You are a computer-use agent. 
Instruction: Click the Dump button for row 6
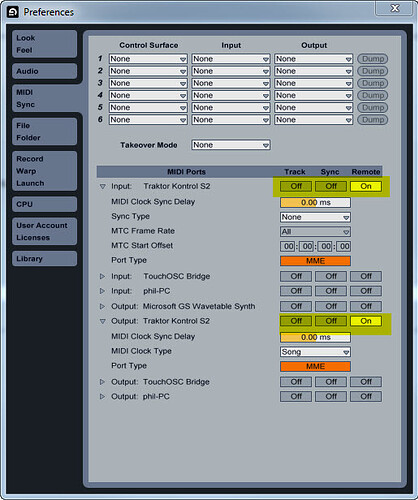click(x=373, y=120)
